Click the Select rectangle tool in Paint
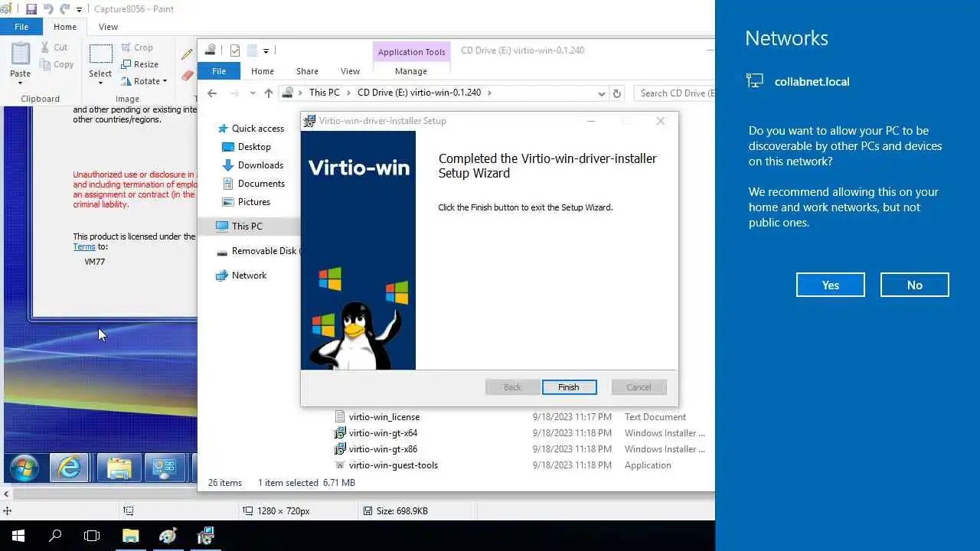This screenshot has width=980, height=551. [100, 54]
